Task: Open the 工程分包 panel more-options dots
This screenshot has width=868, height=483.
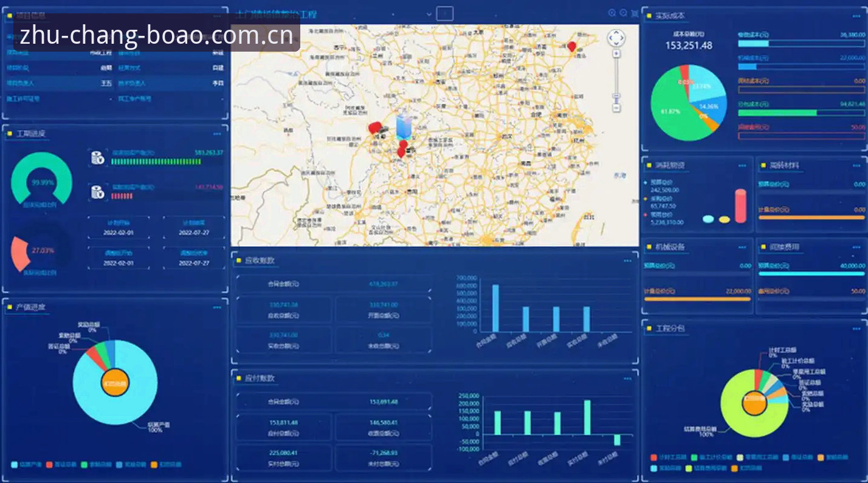Action: (x=856, y=329)
